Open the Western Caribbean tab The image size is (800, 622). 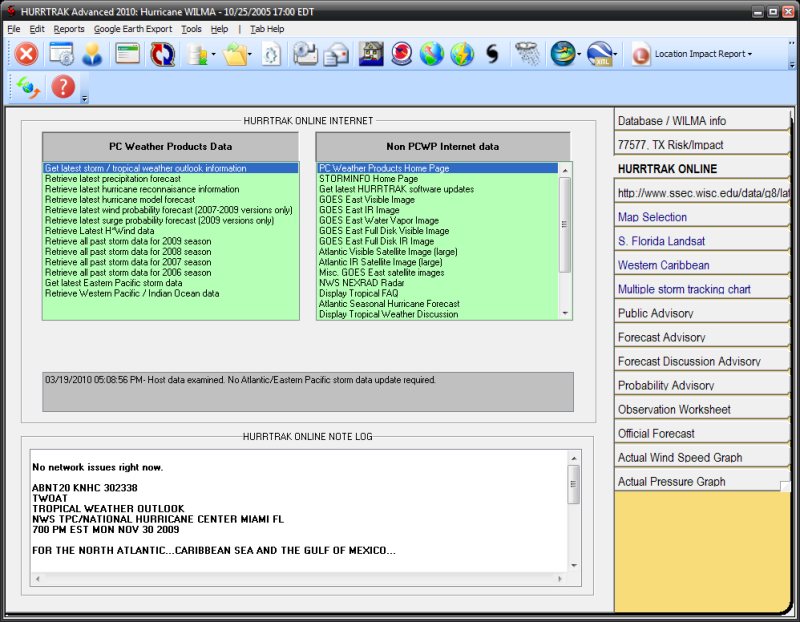664,265
